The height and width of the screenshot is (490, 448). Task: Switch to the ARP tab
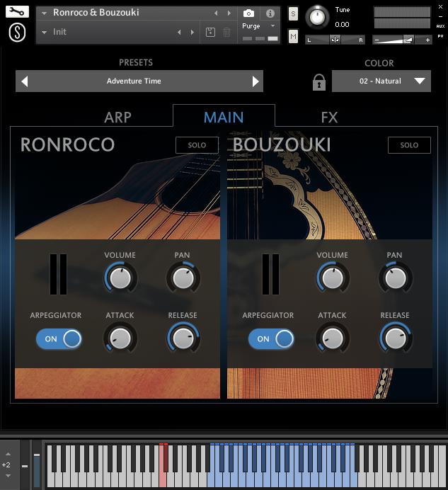117,118
